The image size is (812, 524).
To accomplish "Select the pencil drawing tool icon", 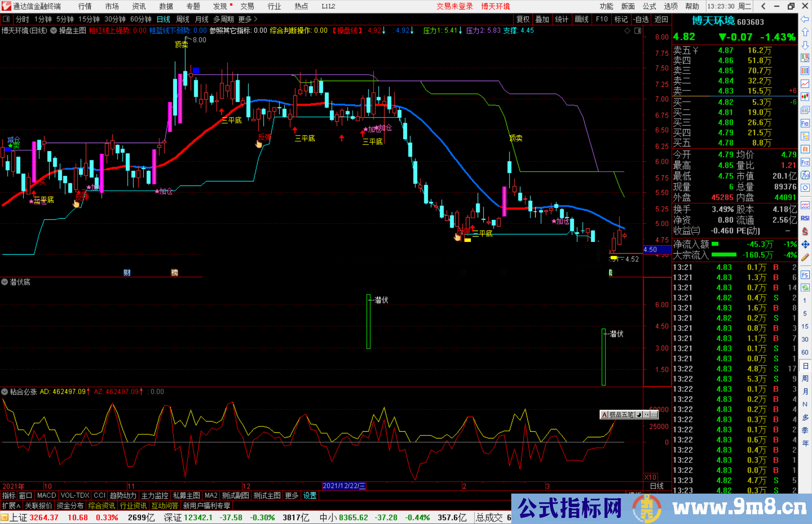I will coord(805,258).
